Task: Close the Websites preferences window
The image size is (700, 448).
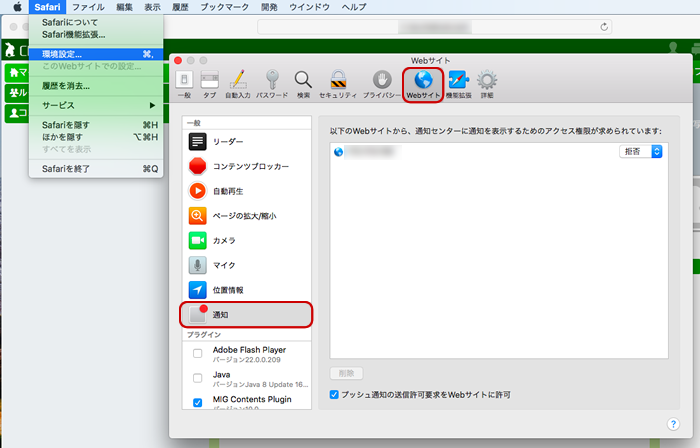Action: tap(178, 60)
